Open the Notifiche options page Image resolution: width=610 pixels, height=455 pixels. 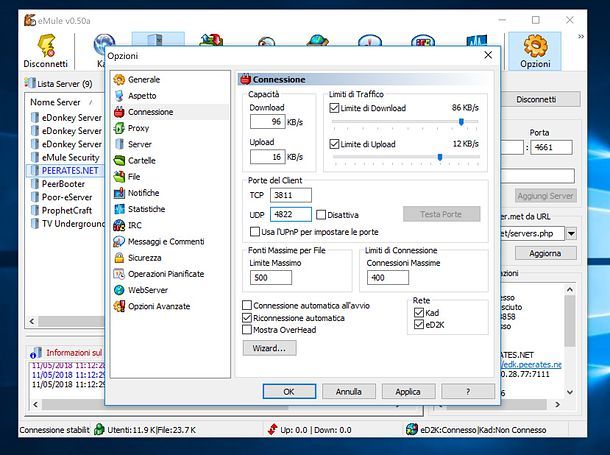coord(144,193)
